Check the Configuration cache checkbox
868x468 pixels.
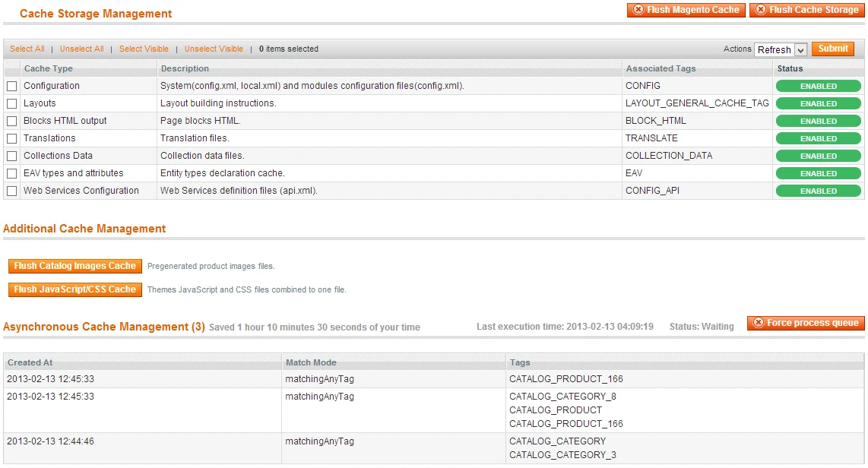[11, 86]
